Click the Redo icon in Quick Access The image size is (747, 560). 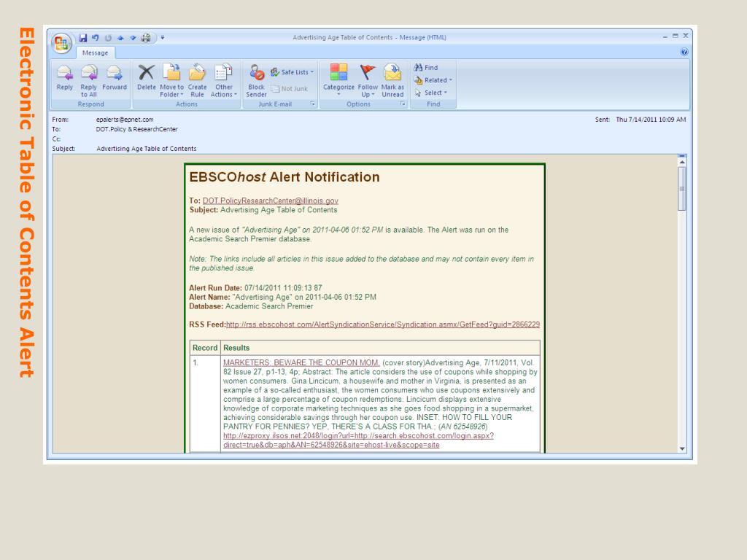108,38
